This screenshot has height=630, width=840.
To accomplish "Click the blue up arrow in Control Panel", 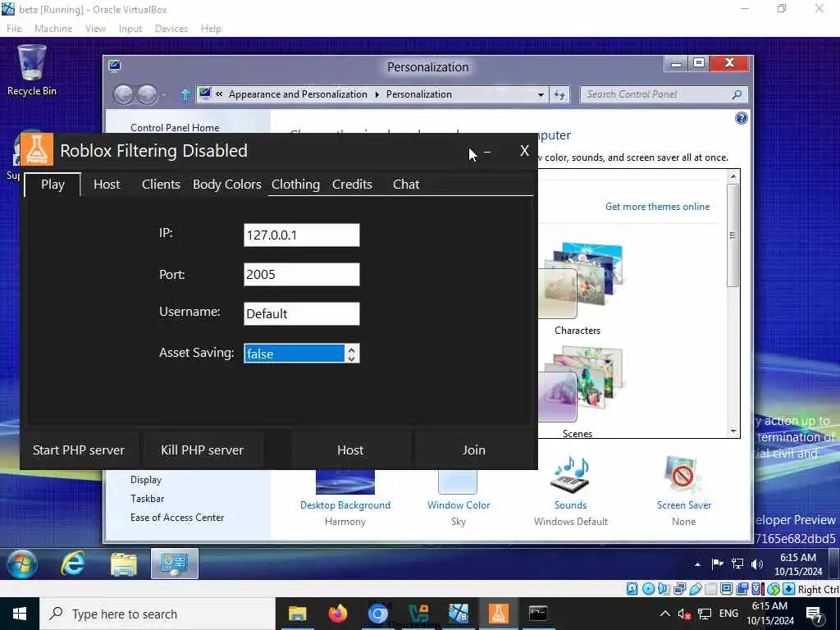I will (185, 95).
